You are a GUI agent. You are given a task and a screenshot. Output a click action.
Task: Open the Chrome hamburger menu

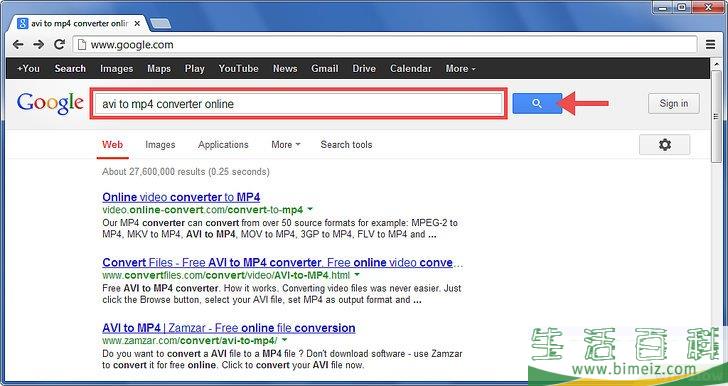(x=710, y=45)
